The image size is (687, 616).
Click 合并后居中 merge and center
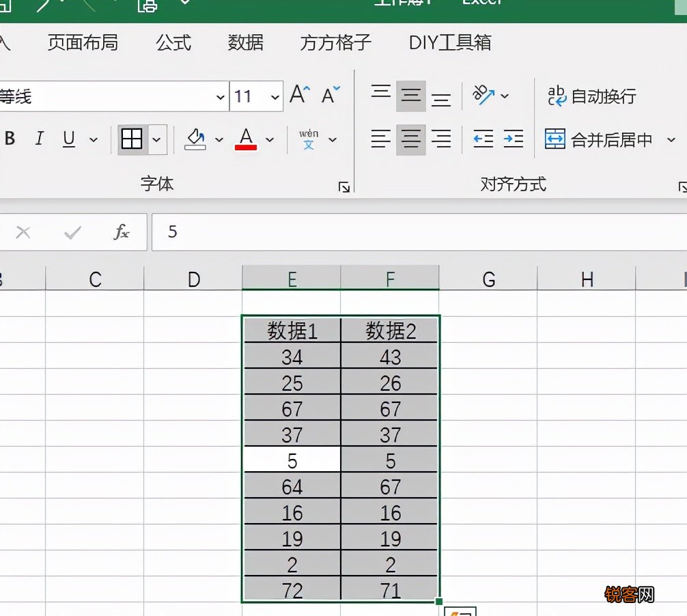tap(599, 140)
